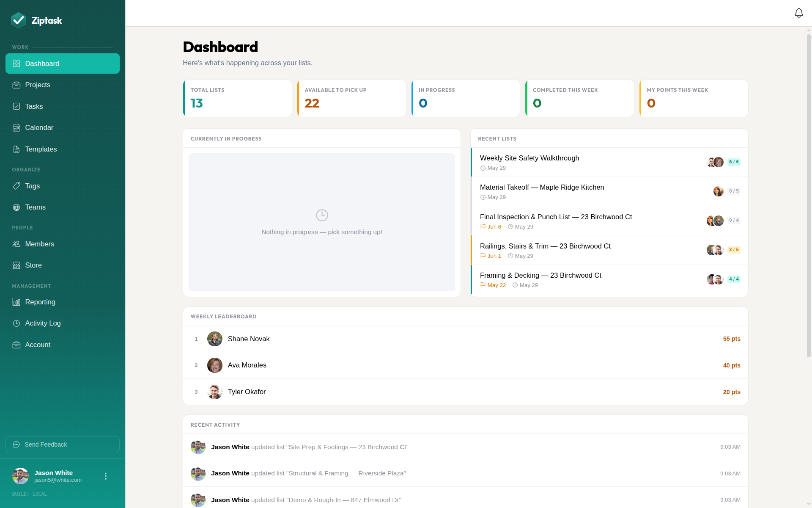Click the page vertical scrollbar
812x508 pixels.
(x=809, y=195)
